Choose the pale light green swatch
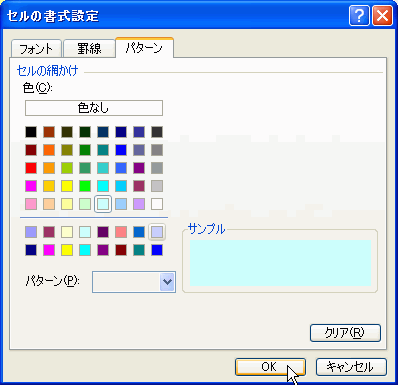The image size is (398, 385). 85,204
